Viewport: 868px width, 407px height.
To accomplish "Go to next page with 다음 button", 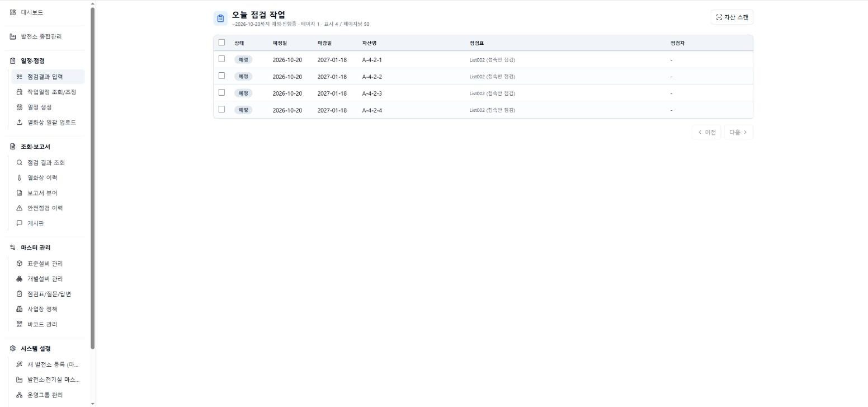I will [738, 133].
